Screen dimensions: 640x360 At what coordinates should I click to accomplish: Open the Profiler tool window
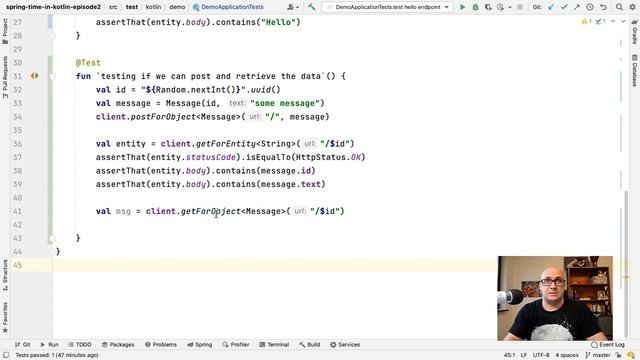236,344
